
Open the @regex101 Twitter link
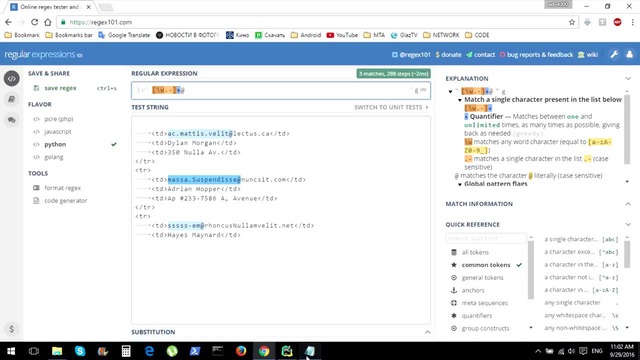point(411,54)
